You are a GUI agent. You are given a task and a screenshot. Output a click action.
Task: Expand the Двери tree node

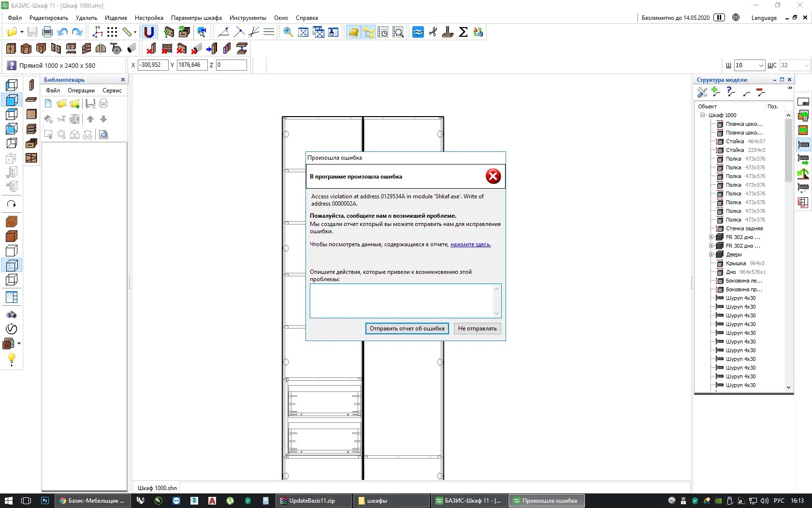pyautogui.click(x=711, y=254)
